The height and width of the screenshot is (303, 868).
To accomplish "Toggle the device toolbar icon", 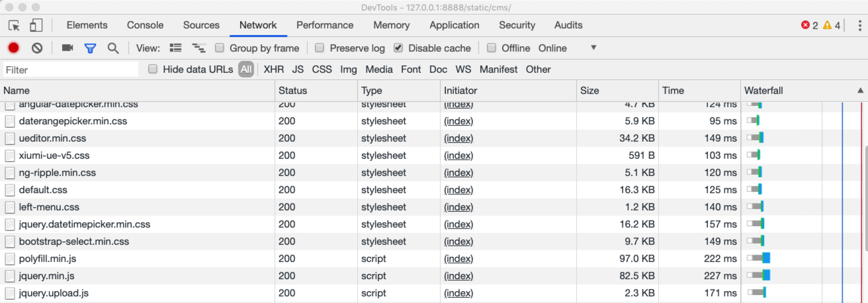I will 36,25.
